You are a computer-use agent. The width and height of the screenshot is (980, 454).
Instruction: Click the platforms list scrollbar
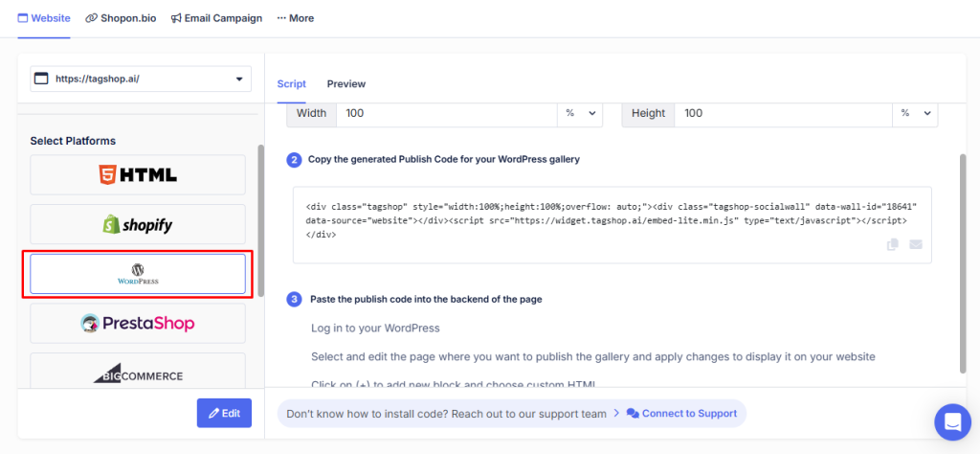click(x=260, y=222)
